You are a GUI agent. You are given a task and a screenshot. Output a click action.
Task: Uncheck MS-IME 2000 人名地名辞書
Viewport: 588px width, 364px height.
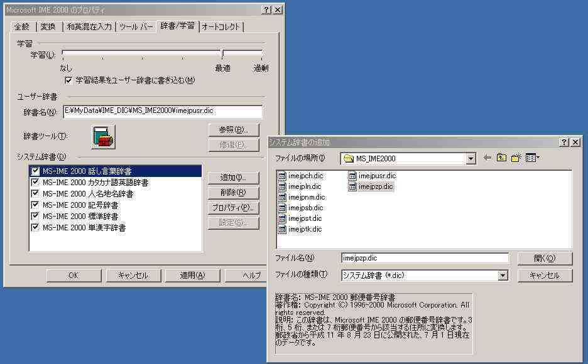(x=35, y=193)
